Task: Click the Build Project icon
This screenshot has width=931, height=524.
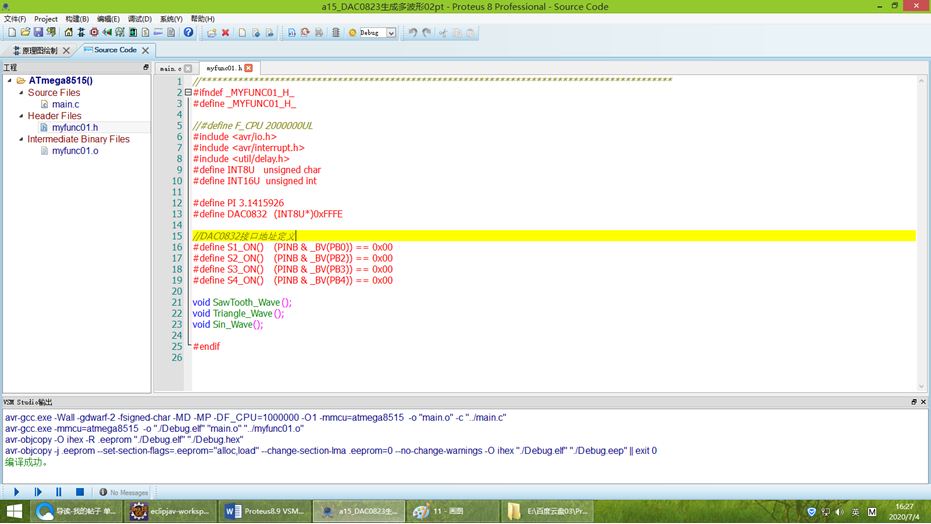Action: point(292,33)
